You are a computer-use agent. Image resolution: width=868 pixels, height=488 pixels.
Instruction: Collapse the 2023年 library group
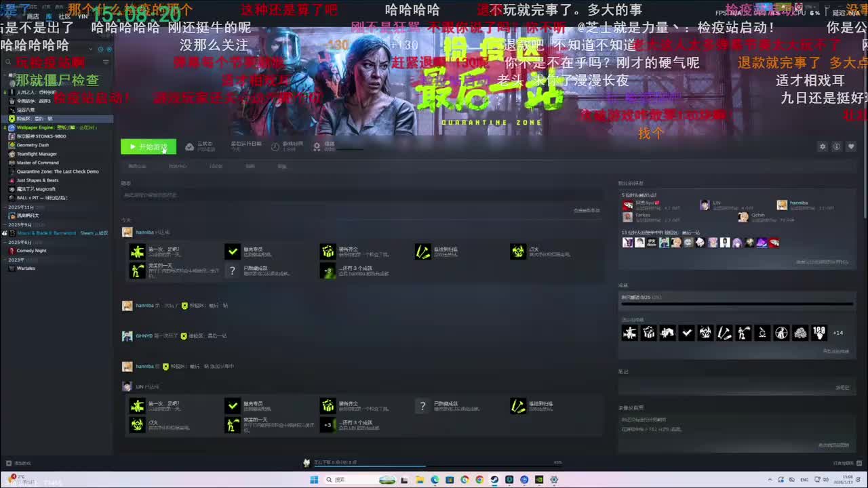[x=15, y=260]
